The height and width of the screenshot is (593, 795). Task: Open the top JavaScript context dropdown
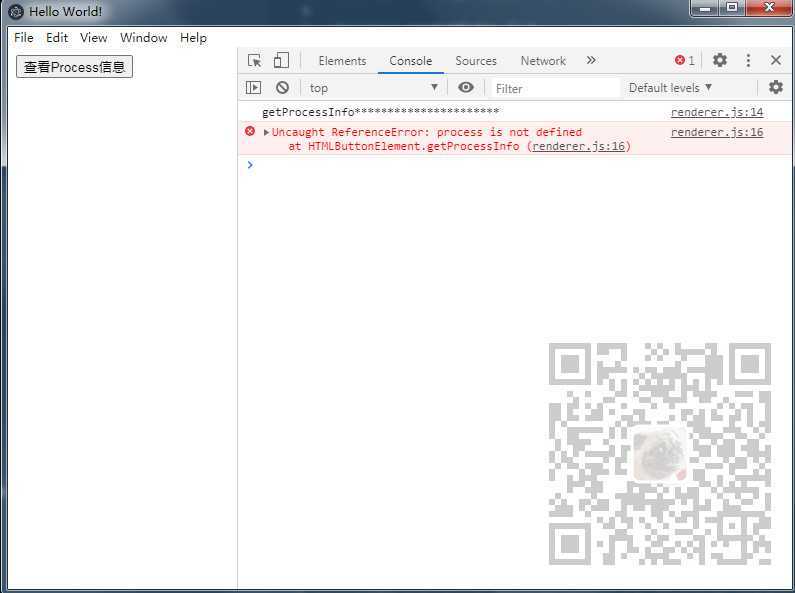click(x=374, y=88)
